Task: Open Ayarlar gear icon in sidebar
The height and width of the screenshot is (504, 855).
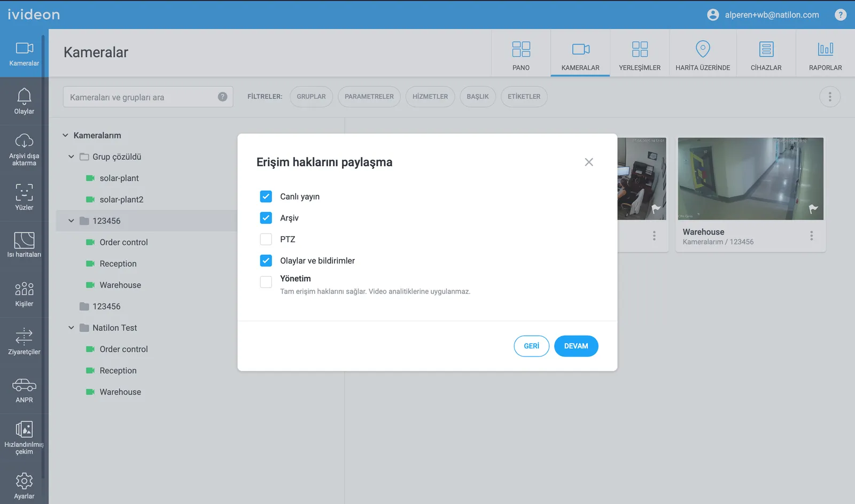Action: [24, 481]
